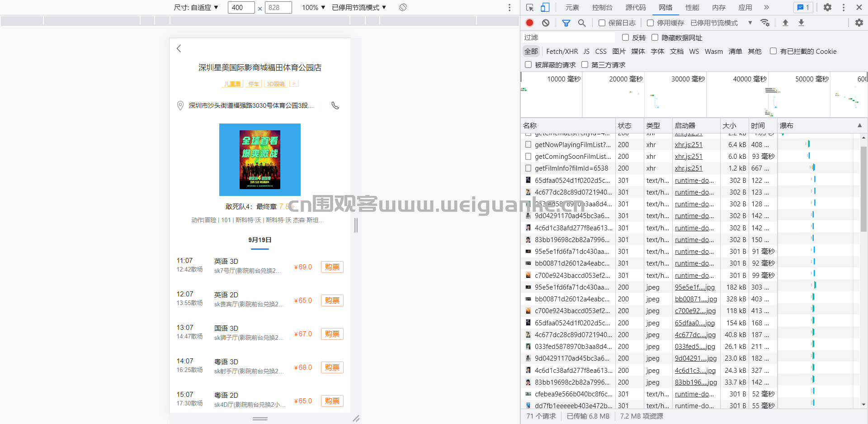Rotate the device viewport orientation icon
868x424 pixels.
(x=403, y=7)
